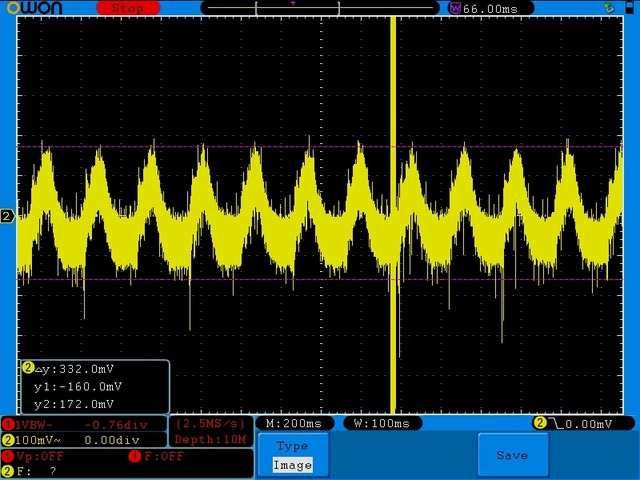
Task: Select the channel 1 badge beside VBW
Action: (7, 424)
